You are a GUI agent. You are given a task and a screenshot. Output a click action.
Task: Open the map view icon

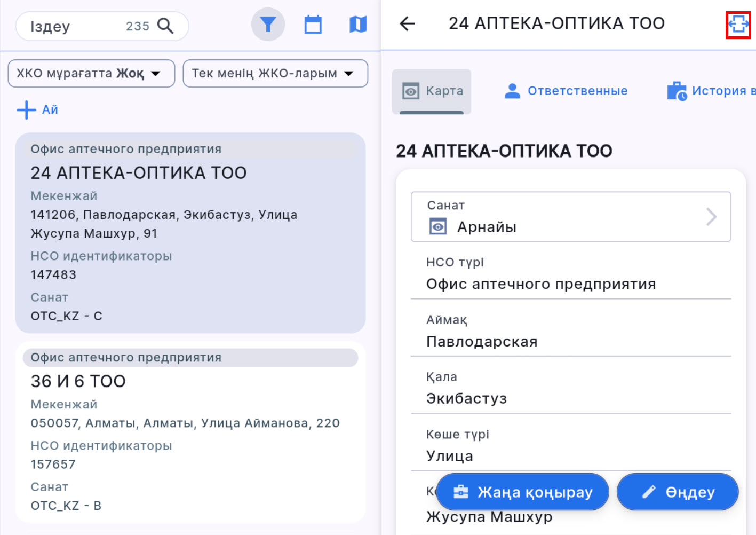[358, 25]
